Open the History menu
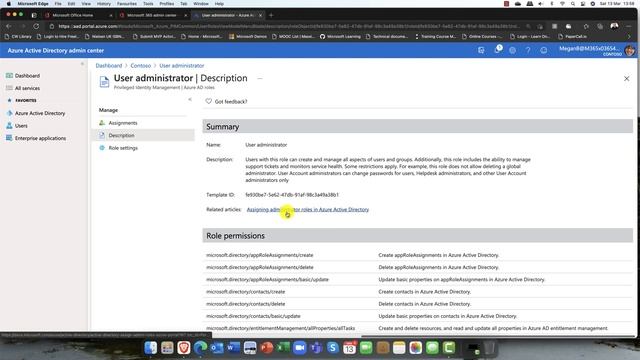The width and height of the screenshot is (640, 360). (104, 4)
